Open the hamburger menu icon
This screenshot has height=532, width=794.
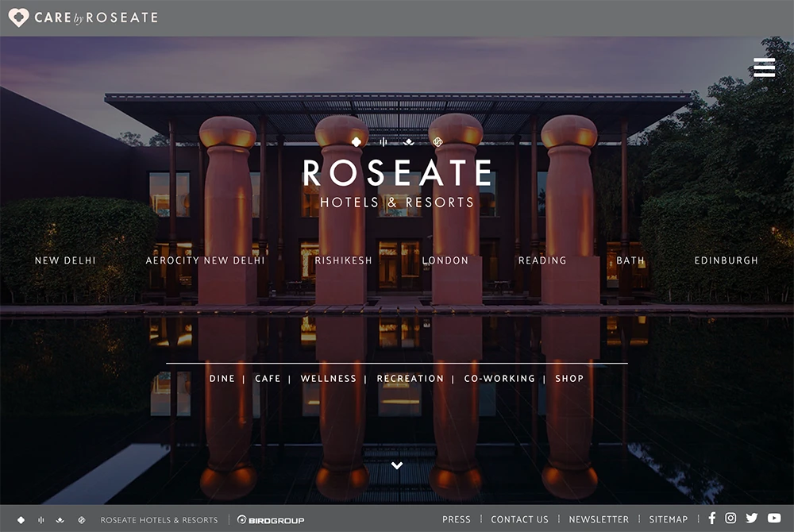click(764, 67)
